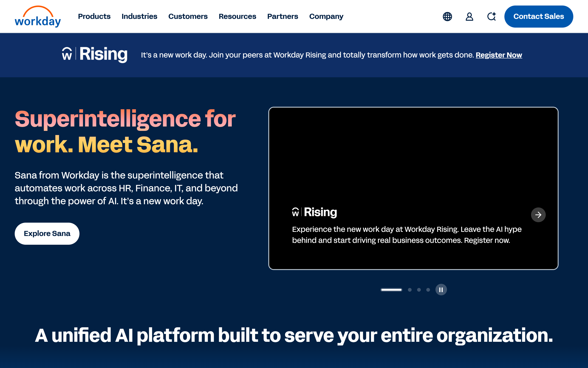Screen dimensions: 588x368
Task: Pause the carousel autoplay
Action: (441, 290)
